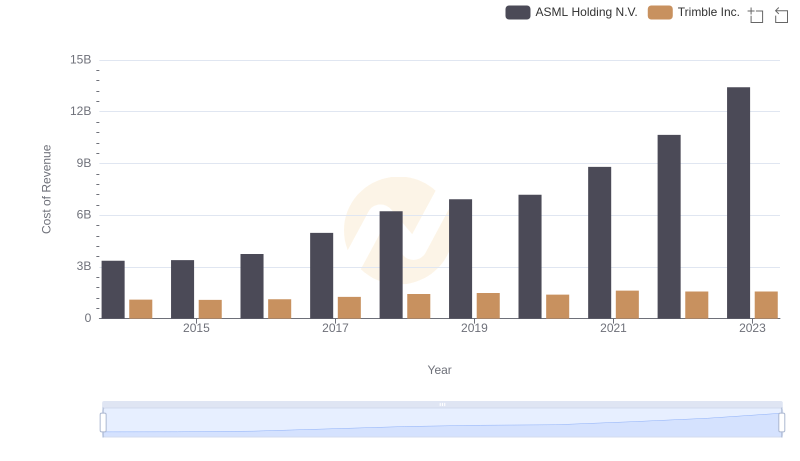Click the zoom area select icon
This screenshot has height=461, width=800.
point(756,15)
